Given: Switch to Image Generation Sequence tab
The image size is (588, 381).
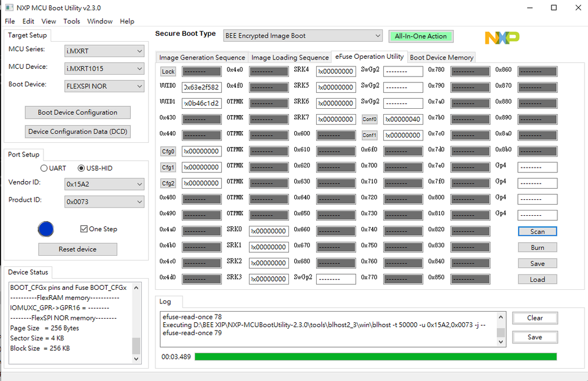Looking at the screenshot, I should coord(202,57).
